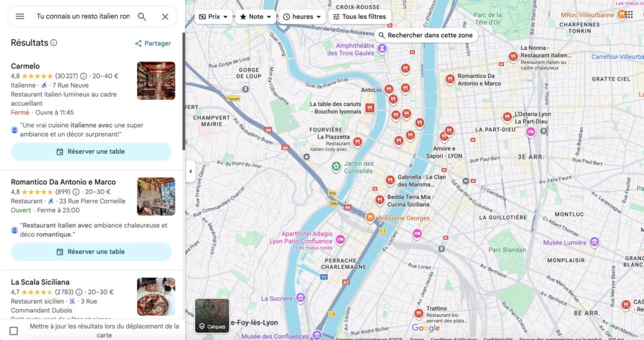Open Tous les filtres panel
The image size is (644, 340).
(359, 16)
